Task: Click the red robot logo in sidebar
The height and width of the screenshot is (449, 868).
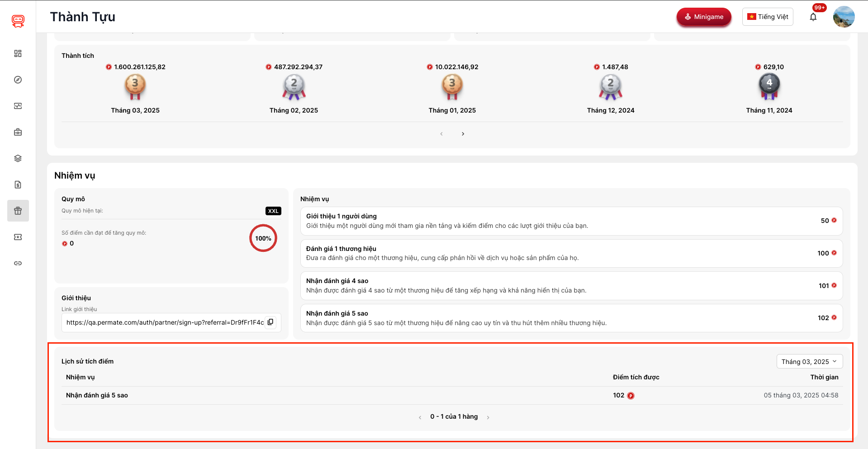Action: [18, 21]
